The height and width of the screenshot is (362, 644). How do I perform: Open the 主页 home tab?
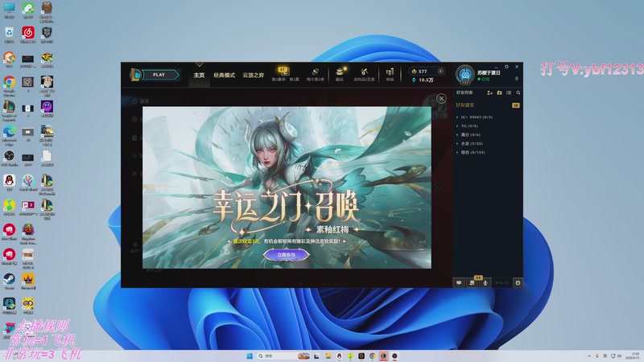click(199, 75)
